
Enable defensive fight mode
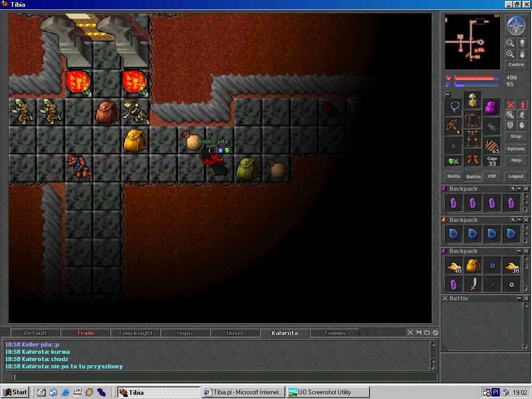pyautogui.click(x=510, y=125)
